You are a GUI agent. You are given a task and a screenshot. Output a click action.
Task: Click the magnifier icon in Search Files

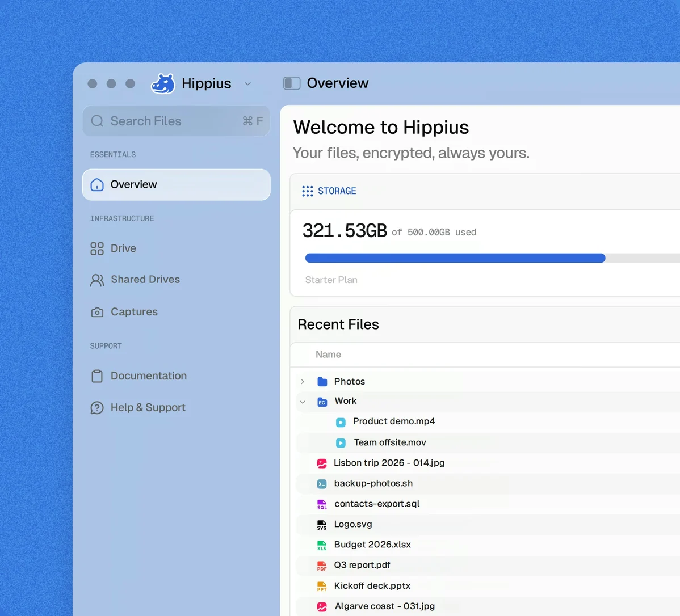97,121
